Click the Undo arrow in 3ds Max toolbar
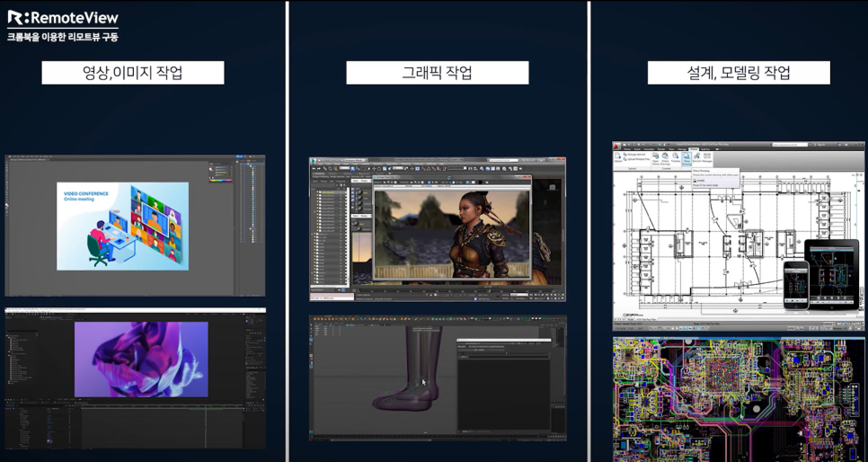 tap(314, 168)
